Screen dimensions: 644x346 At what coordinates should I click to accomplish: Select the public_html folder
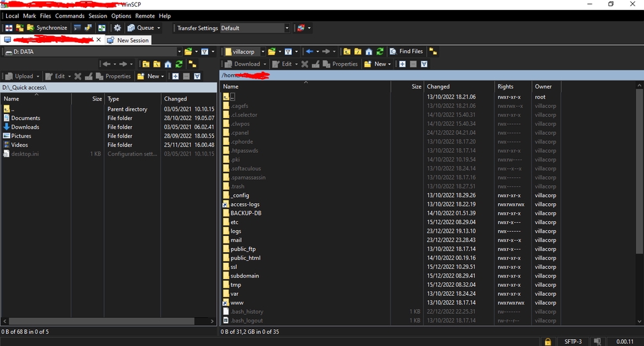[x=246, y=257]
